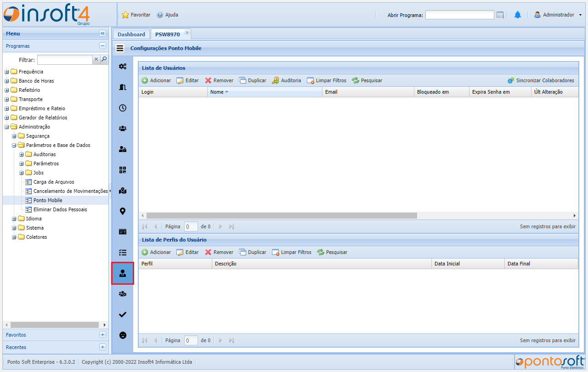The height and width of the screenshot is (372, 588).
Task: Click Adicionar in Lista de Usuários
Action: (156, 80)
